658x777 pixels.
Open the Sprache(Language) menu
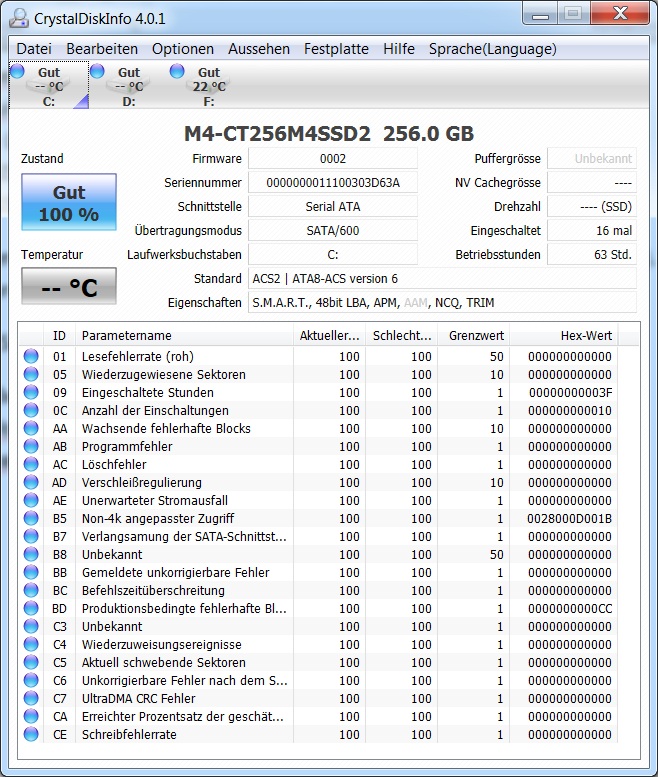point(493,49)
